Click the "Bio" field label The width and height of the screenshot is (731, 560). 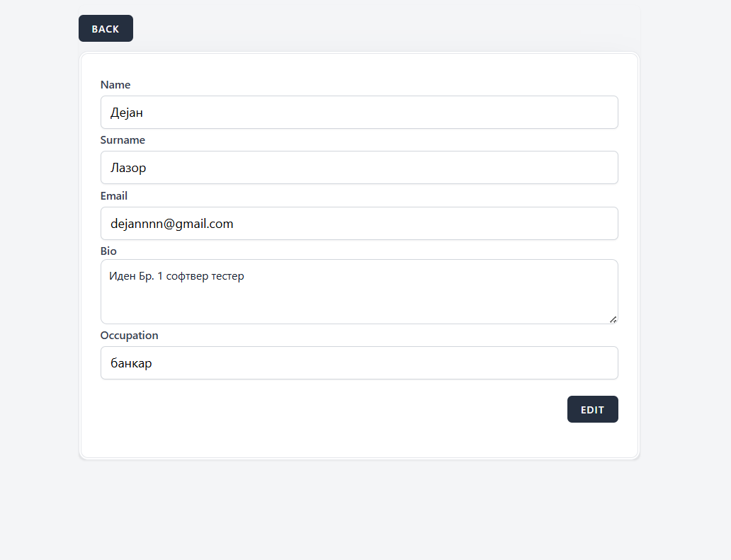(108, 251)
